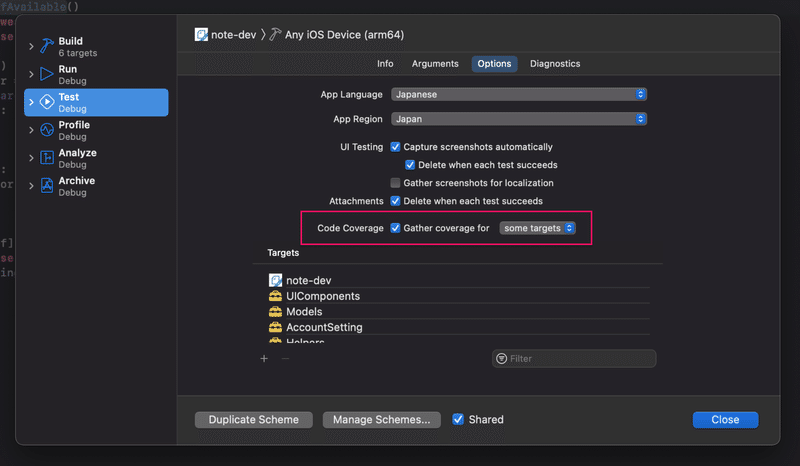Screen dimensions: 800x466
Task: Select the Profile action label in sidebar
Action: coord(74,125)
